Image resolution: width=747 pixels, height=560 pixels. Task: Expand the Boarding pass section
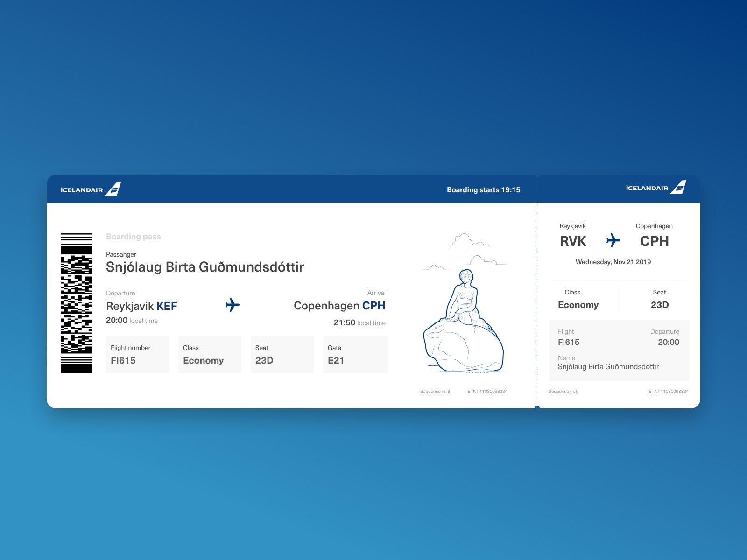[x=134, y=237]
